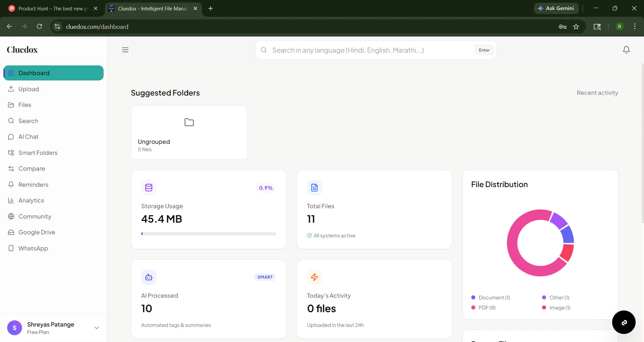
Task: Click the AI Processed robot icon
Action: click(x=149, y=277)
